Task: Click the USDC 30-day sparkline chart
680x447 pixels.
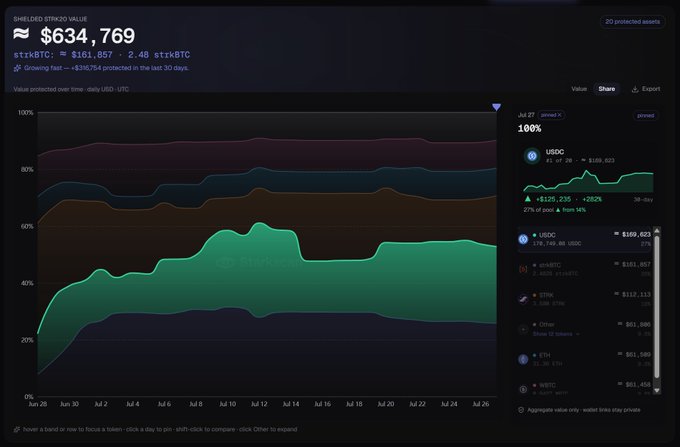Action: [x=588, y=181]
